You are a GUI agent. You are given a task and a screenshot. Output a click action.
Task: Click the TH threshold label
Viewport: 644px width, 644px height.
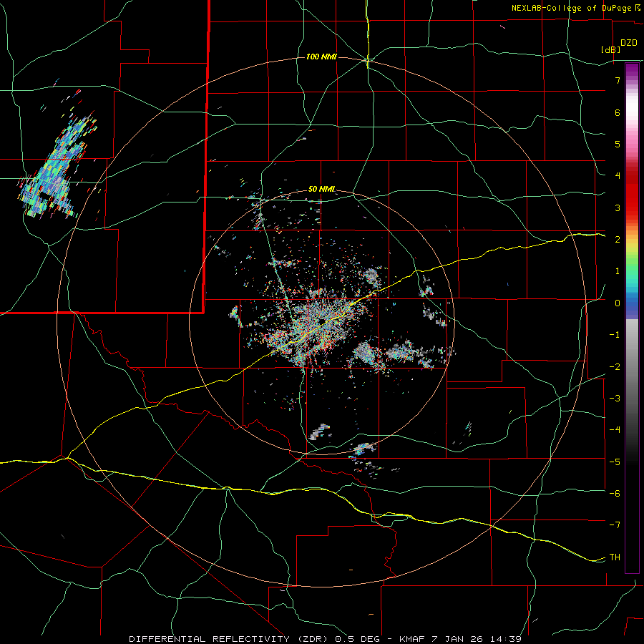615,557
